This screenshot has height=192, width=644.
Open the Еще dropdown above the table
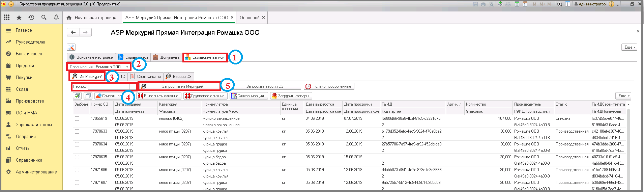click(623, 96)
